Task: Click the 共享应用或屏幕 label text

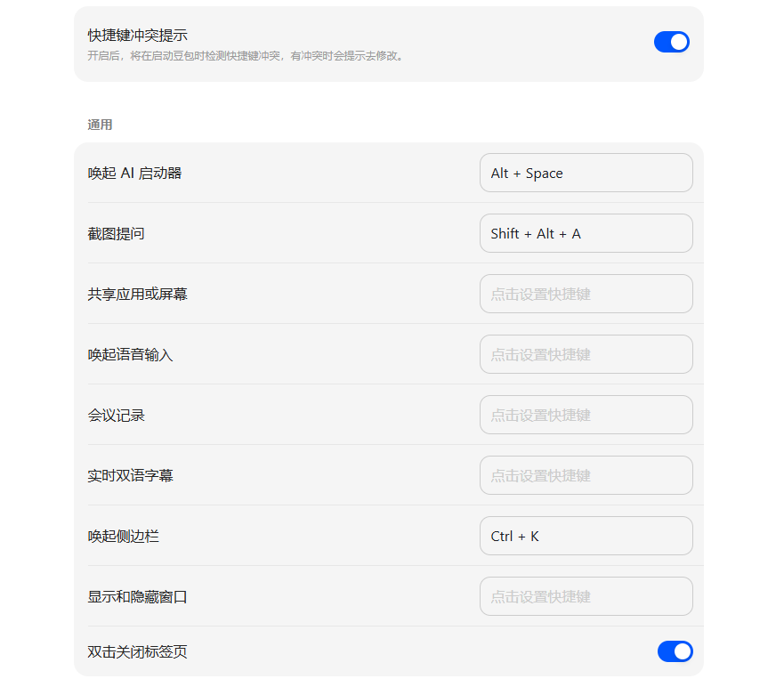Action: click(137, 294)
